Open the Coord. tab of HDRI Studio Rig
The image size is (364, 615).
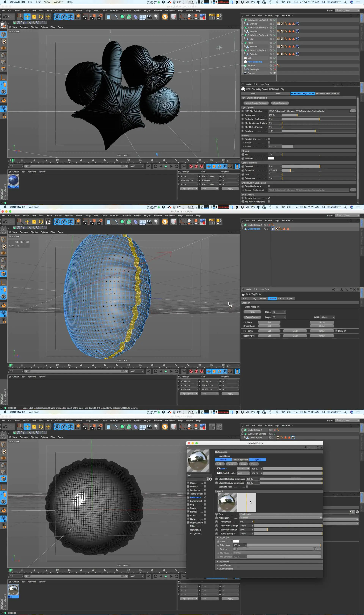(278, 93)
